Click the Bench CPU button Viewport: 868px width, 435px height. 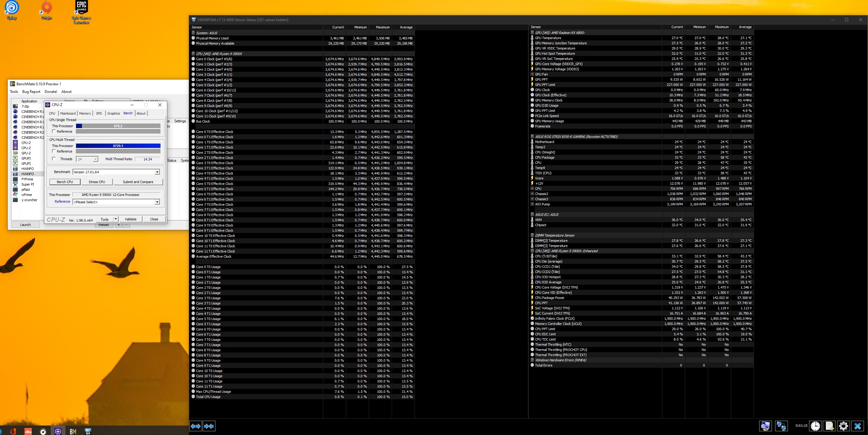[65, 182]
